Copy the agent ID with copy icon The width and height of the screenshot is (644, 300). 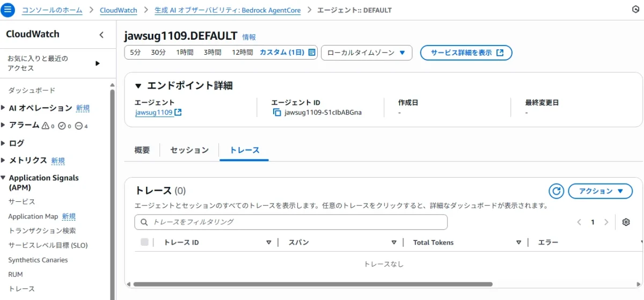coord(277,112)
